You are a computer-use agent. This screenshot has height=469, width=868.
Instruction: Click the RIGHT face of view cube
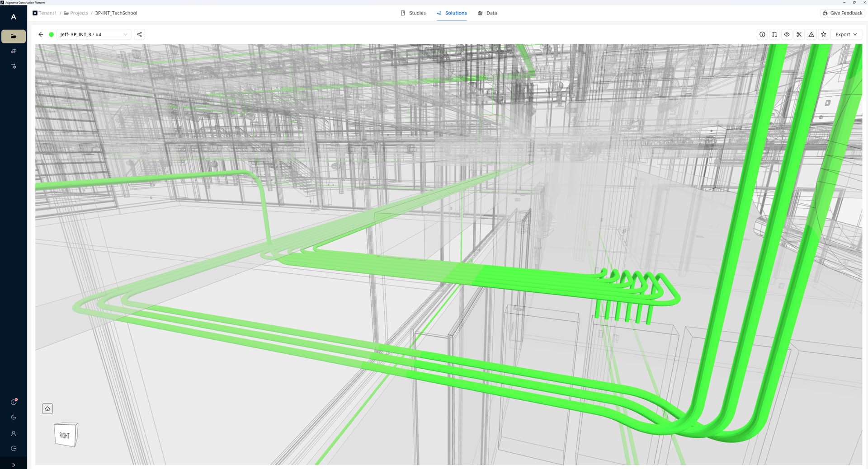point(65,435)
